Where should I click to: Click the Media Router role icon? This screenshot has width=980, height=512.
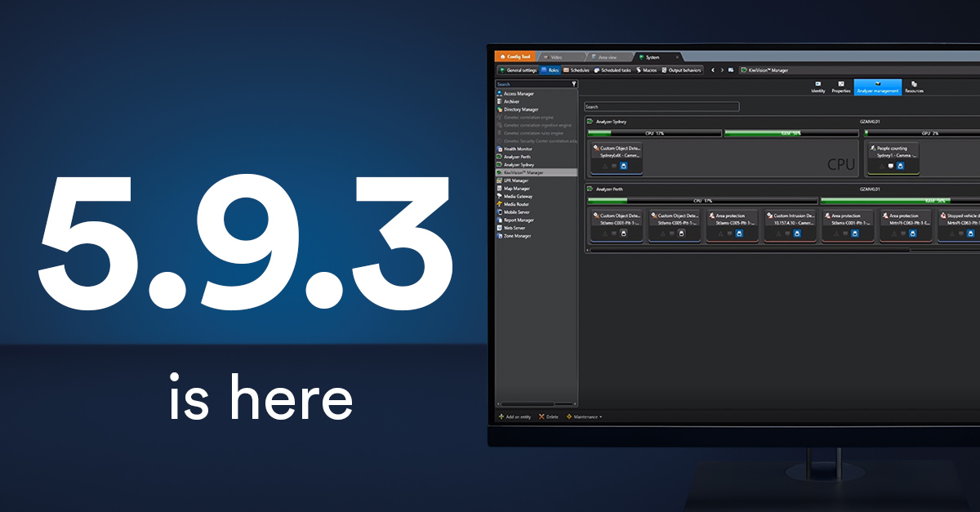(499, 204)
